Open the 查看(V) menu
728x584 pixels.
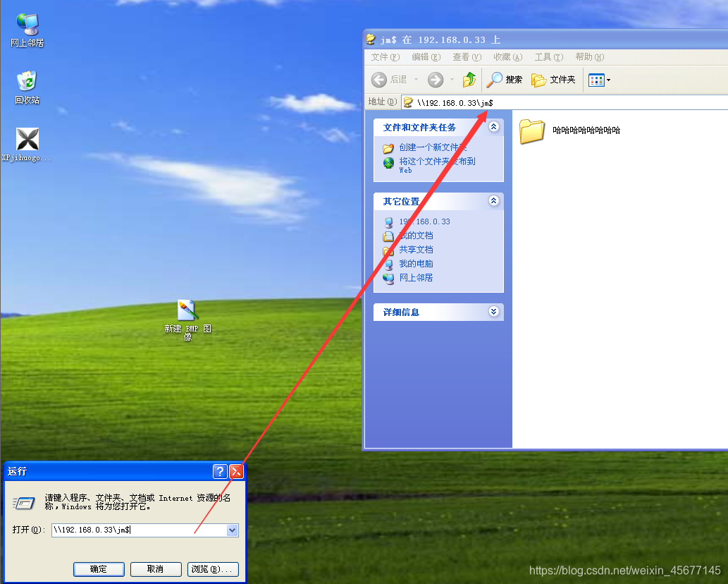click(x=467, y=57)
